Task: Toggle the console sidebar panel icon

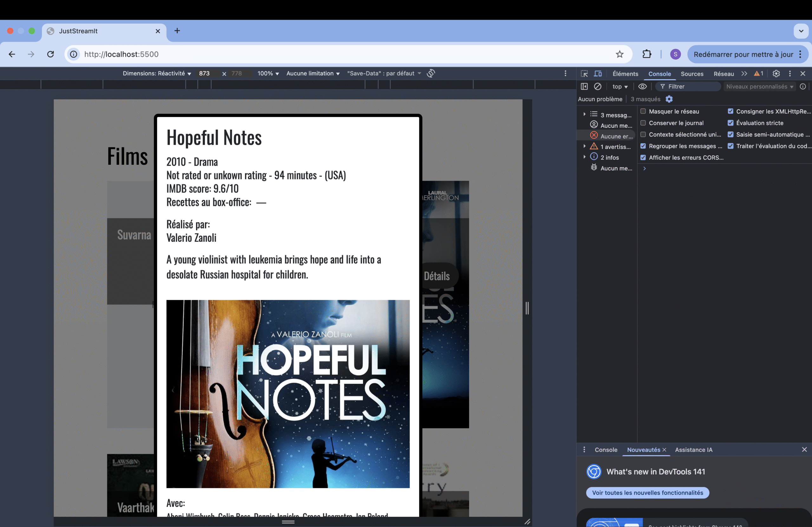Action: coord(584,87)
